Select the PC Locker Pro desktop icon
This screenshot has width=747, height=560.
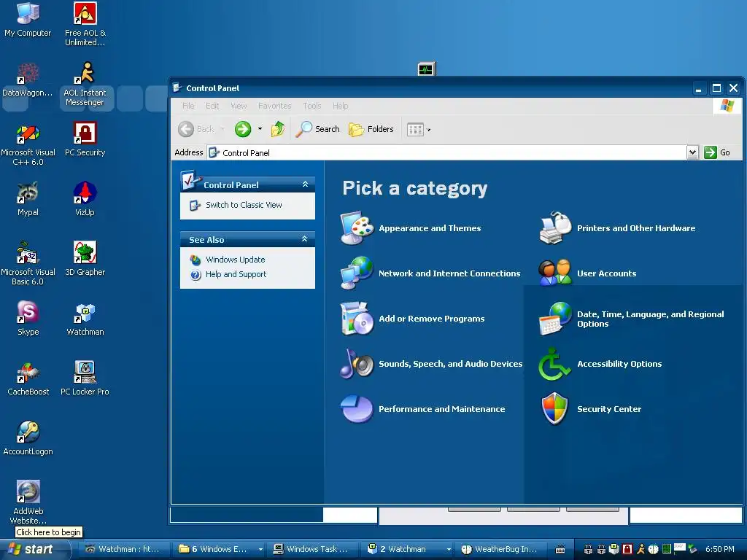(x=85, y=378)
